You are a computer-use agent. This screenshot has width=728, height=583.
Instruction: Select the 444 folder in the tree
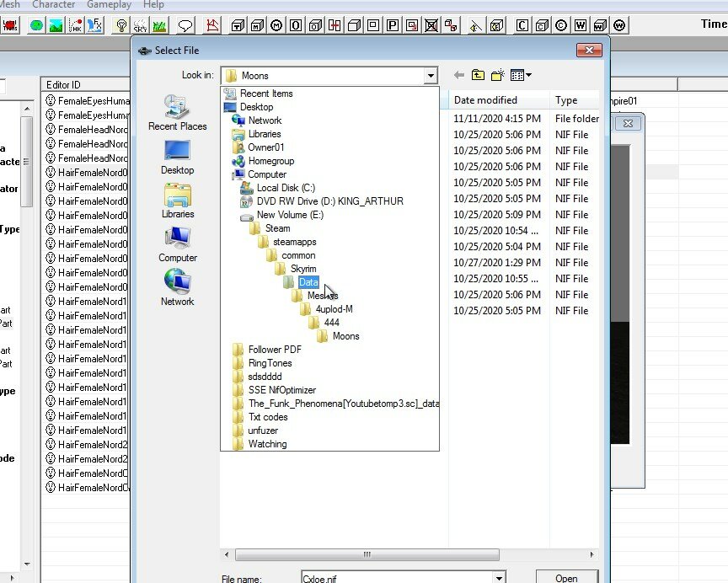(331, 323)
